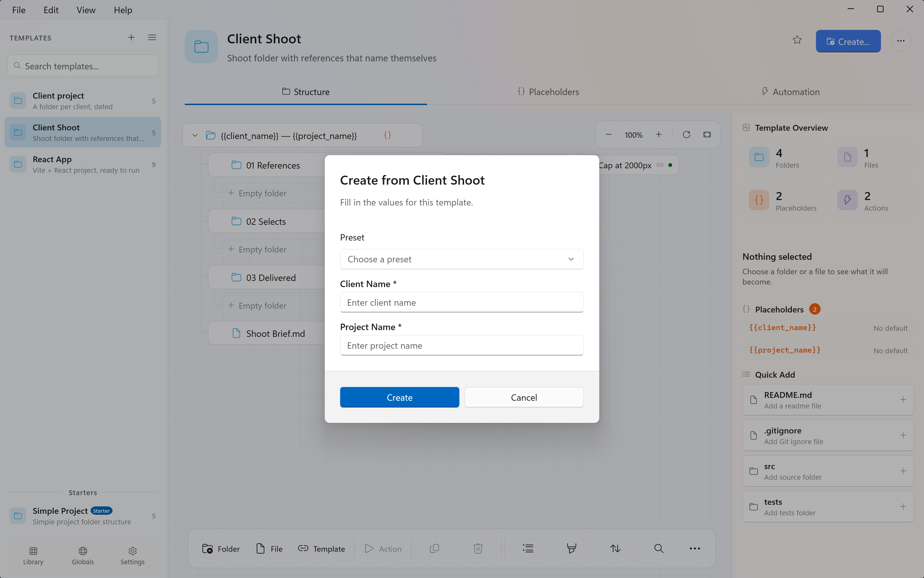Focus the Project Name input field
This screenshot has height=578, width=924.
tap(462, 345)
